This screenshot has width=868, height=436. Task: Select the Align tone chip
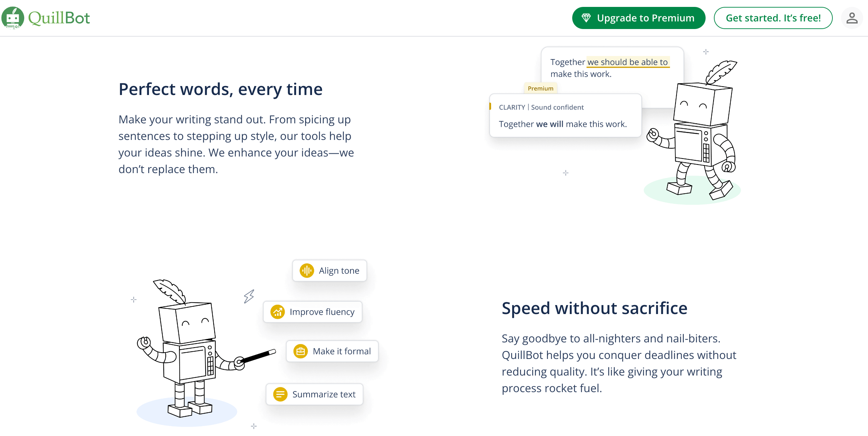pos(330,271)
